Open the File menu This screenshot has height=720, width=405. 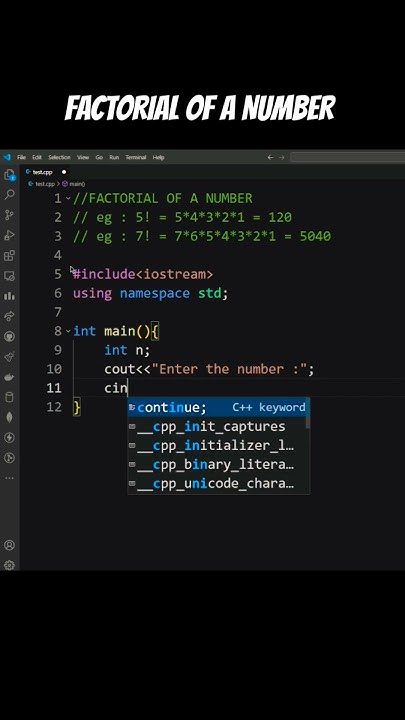click(x=22, y=157)
